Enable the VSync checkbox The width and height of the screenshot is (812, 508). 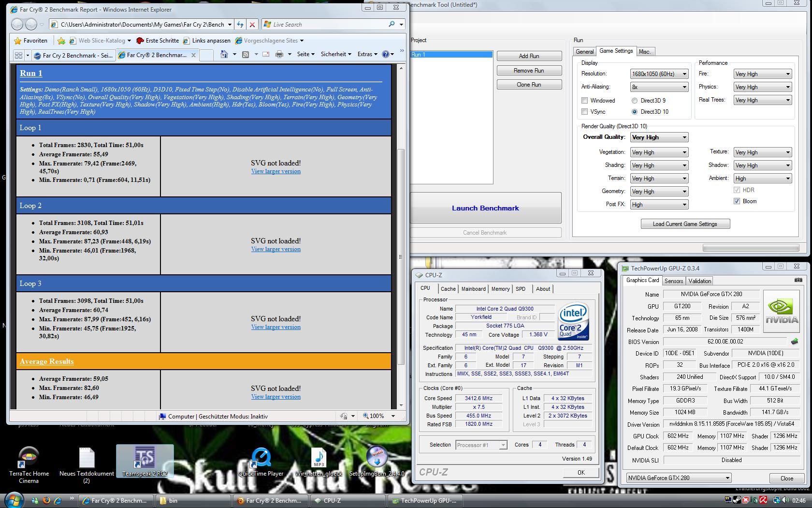[585, 112]
